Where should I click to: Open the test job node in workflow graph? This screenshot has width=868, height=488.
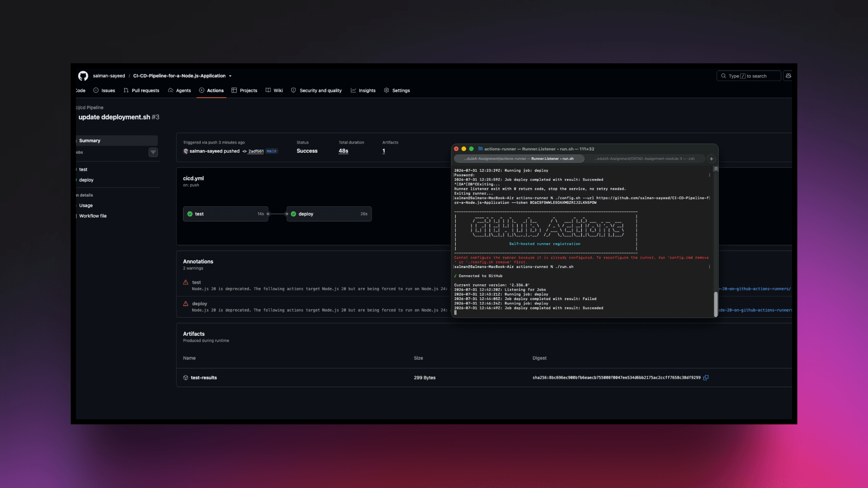click(x=226, y=214)
